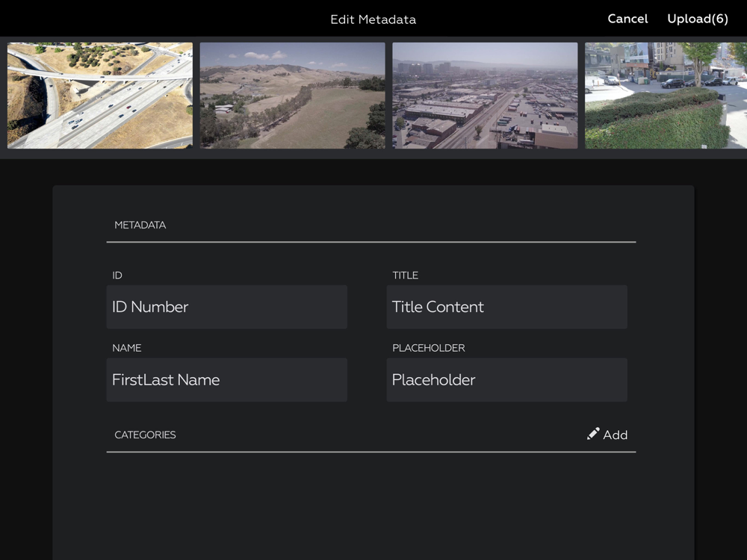The height and width of the screenshot is (560, 747).
Task: Click the TITLE field label
Action: click(x=406, y=276)
